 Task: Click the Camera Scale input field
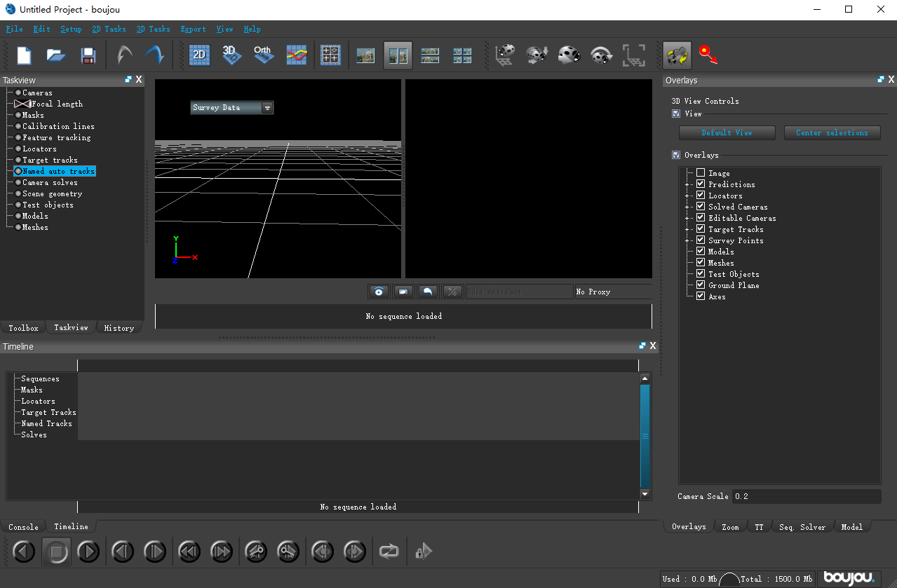[x=807, y=496]
